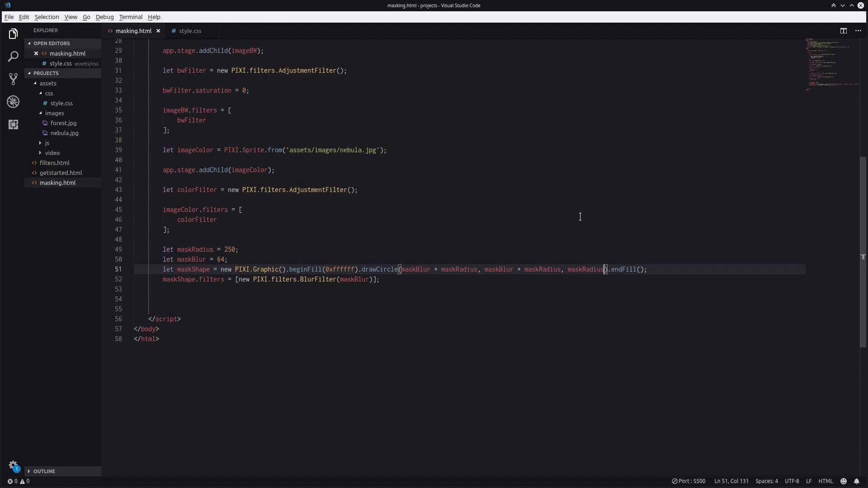Open the Extensions view
868x488 pixels.
tap(13, 125)
